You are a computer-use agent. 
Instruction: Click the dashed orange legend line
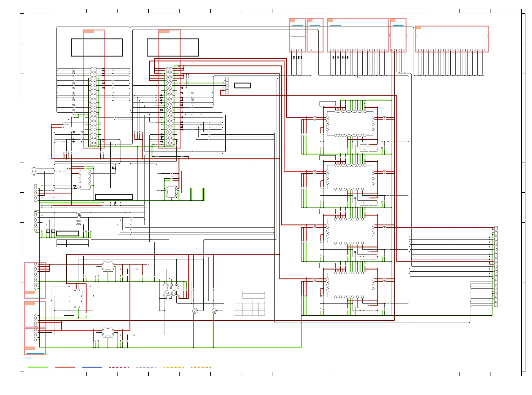coord(201,367)
